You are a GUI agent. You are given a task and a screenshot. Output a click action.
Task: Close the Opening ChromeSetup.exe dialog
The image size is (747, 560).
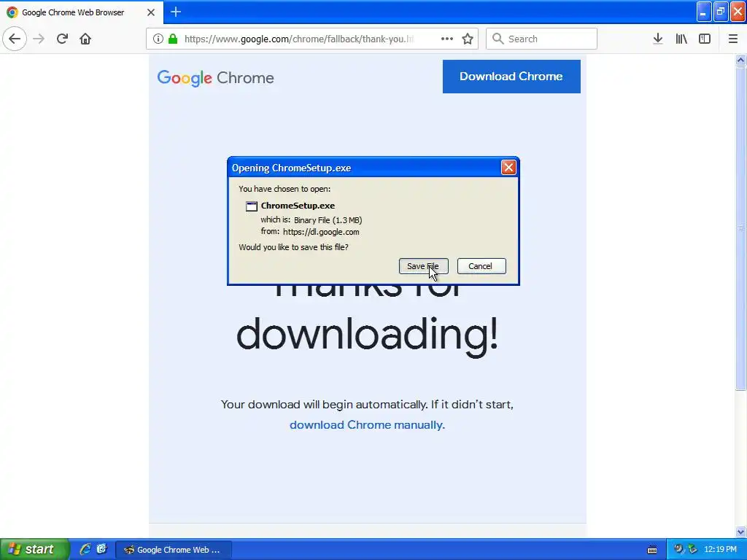tap(508, 167)
